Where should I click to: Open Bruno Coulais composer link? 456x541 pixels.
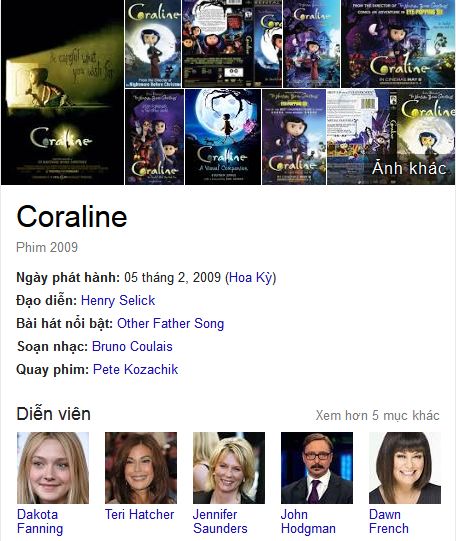click(x=132, y=346)
